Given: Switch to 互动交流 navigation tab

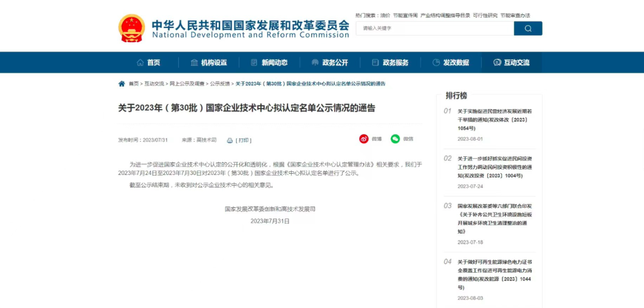Looking at the screenshot, I should coord(511,63).
